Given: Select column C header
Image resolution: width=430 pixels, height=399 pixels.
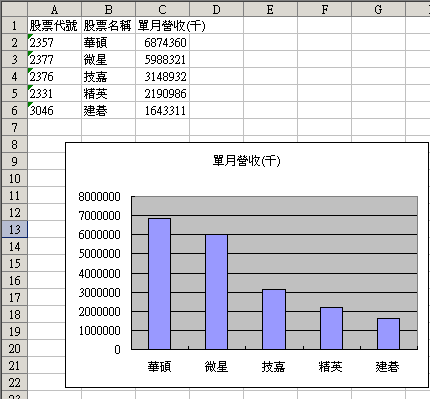Looking at the screenshot, I should coord(162,9).
